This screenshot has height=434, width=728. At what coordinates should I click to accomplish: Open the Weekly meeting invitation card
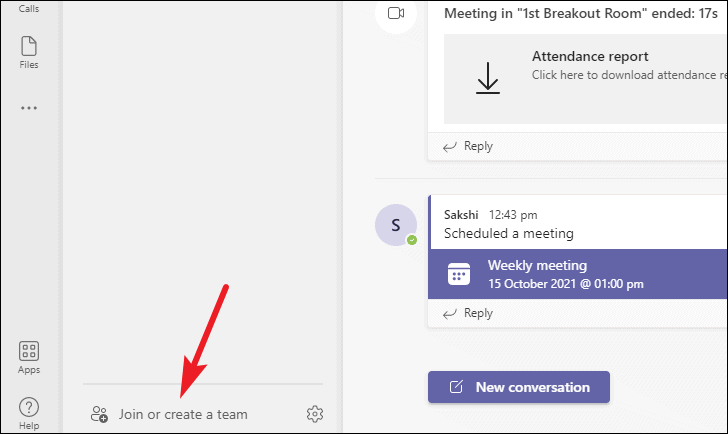578,274
